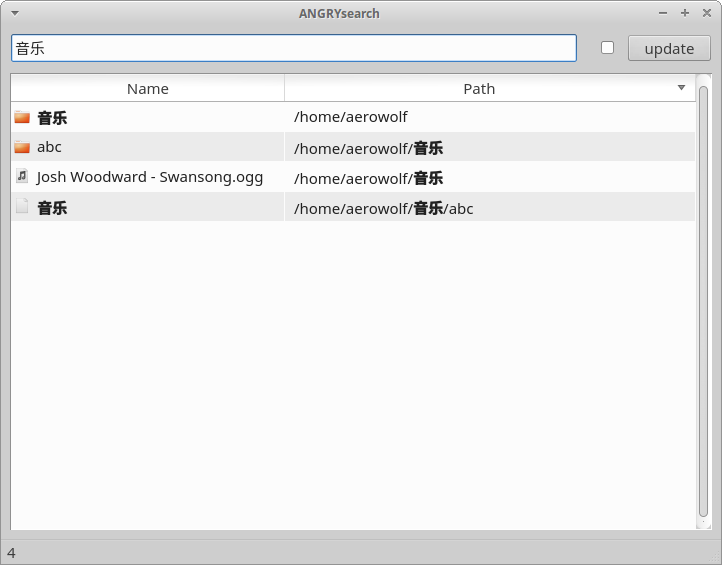Click the audio file icon for Swansong.ogg

(22, 176)
